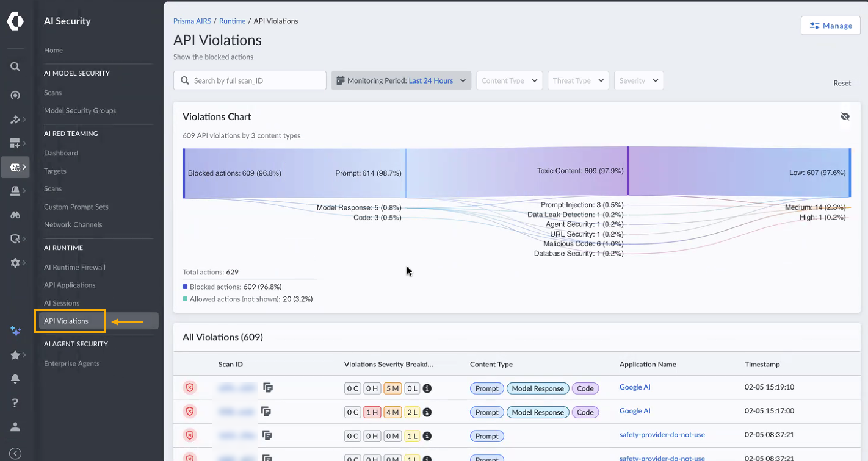Viewport: 868px width, 461px height.
Task: Open the notifications bell icon
Action: coord(15,379)
